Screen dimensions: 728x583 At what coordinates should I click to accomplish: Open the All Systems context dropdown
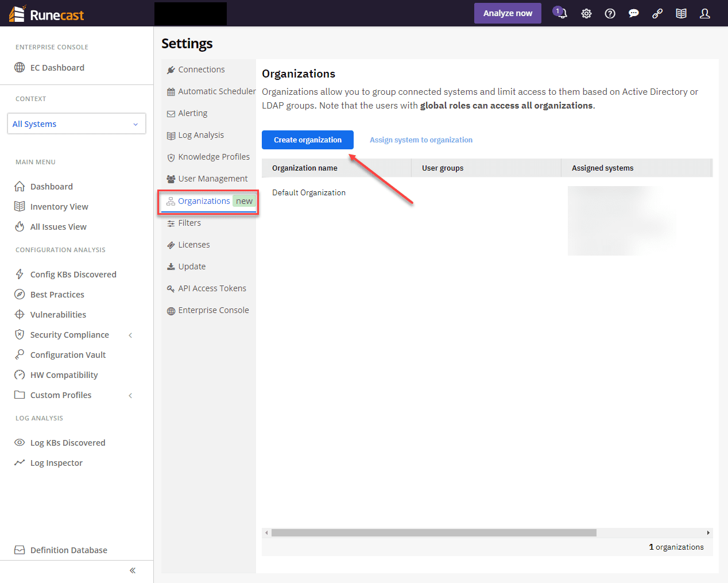pyautogui.click(x=76, y=123)
